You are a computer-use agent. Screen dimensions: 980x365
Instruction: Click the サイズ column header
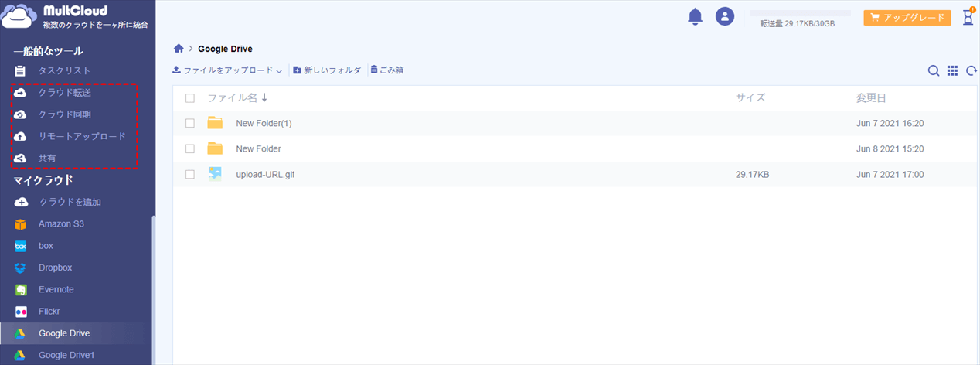(750, 97)
